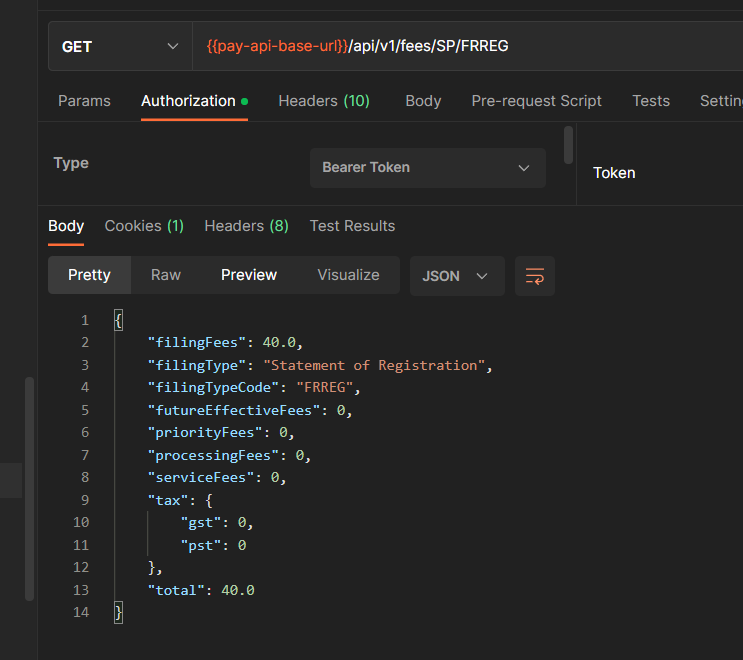
Task: Click the "gst" key
Action: tap(201, 523)
